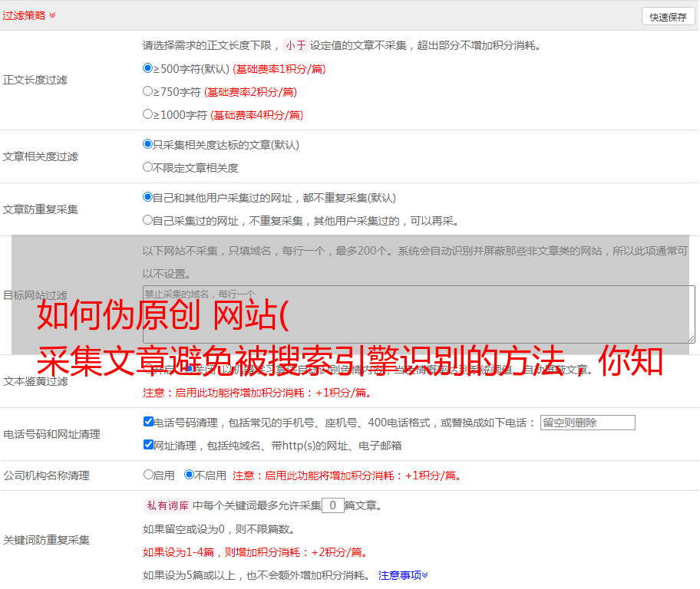Screen dimensions: 700x589
Task: Click the 快速保存 button
Action: click(x=668, y=17)
